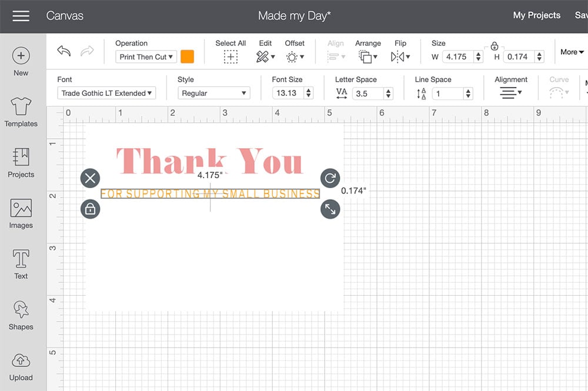
Task: Open the Templates panel
Action: pos(21,112)
